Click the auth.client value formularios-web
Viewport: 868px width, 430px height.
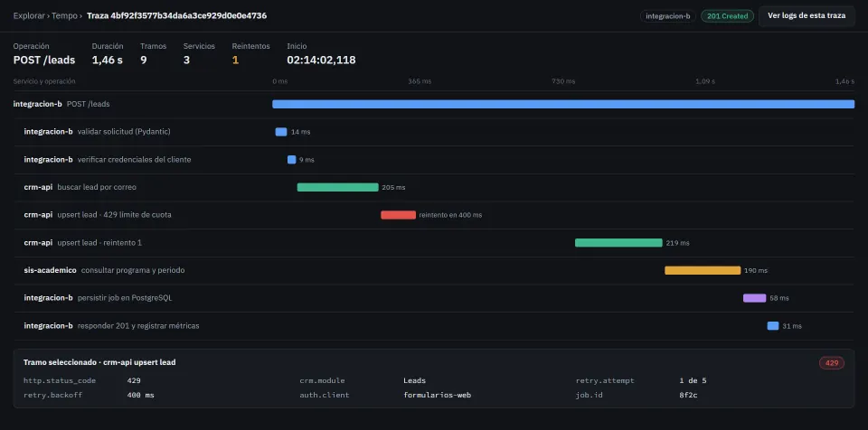coord(438,395)
